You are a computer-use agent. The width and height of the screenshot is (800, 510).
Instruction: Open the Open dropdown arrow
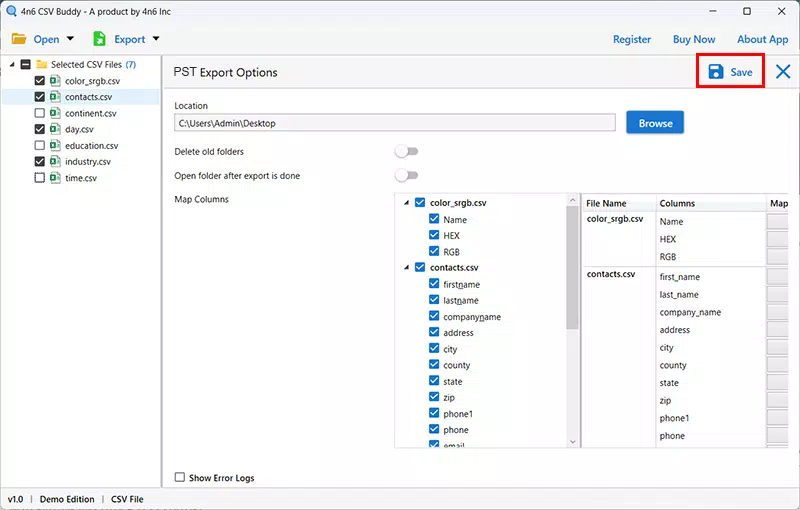click(x=70, y=38)
